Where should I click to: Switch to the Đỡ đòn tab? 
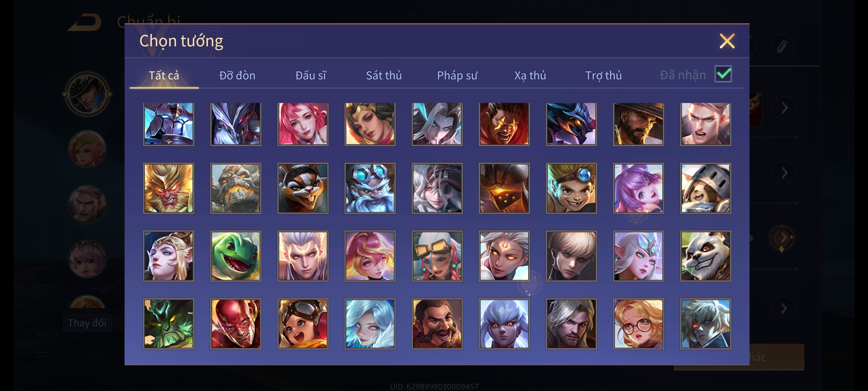pos(237,75)
